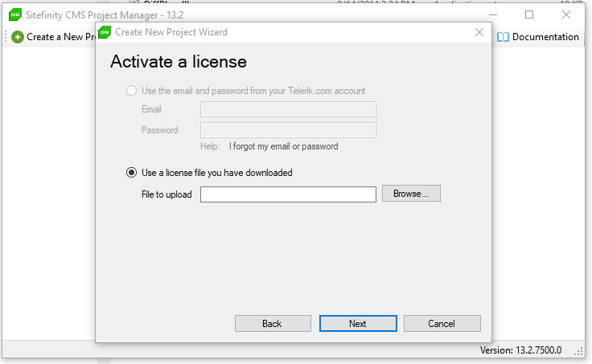Click the Password input field

pyautogui.click(x=288, y=130)
